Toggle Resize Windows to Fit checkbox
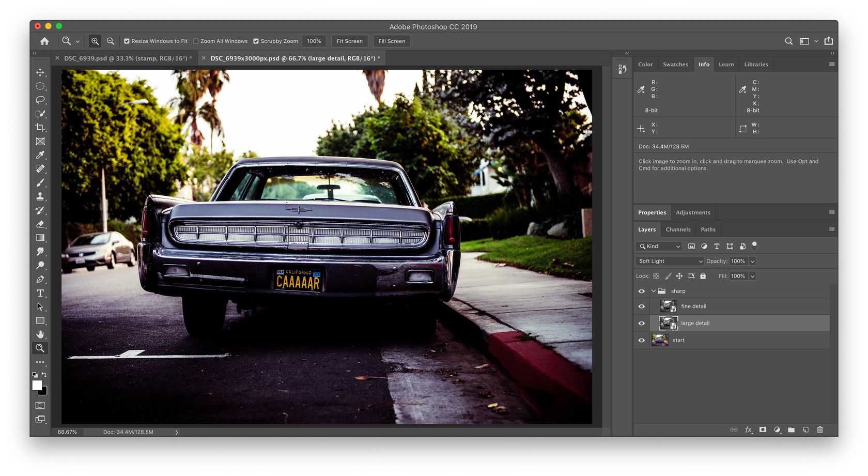868x476 pixels. 127,41
